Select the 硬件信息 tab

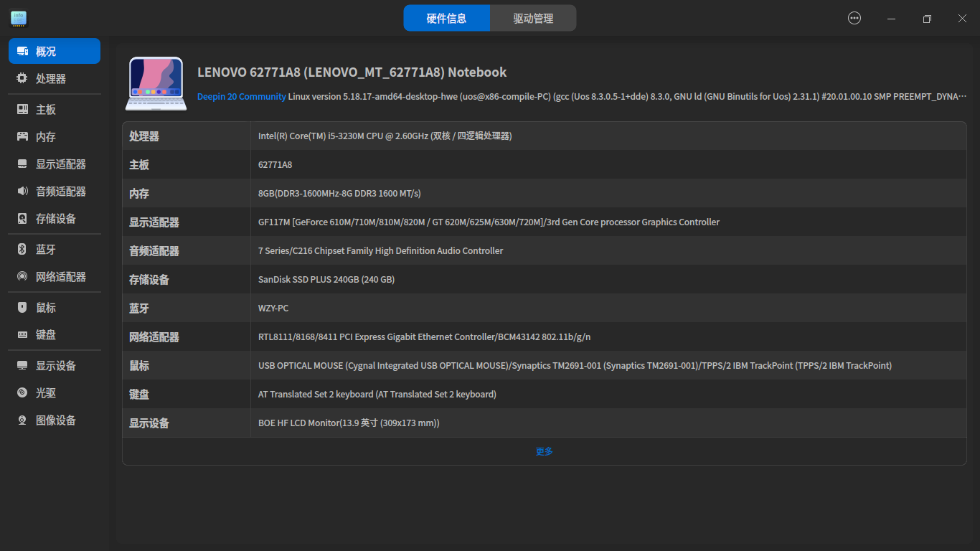pos(446,17)
